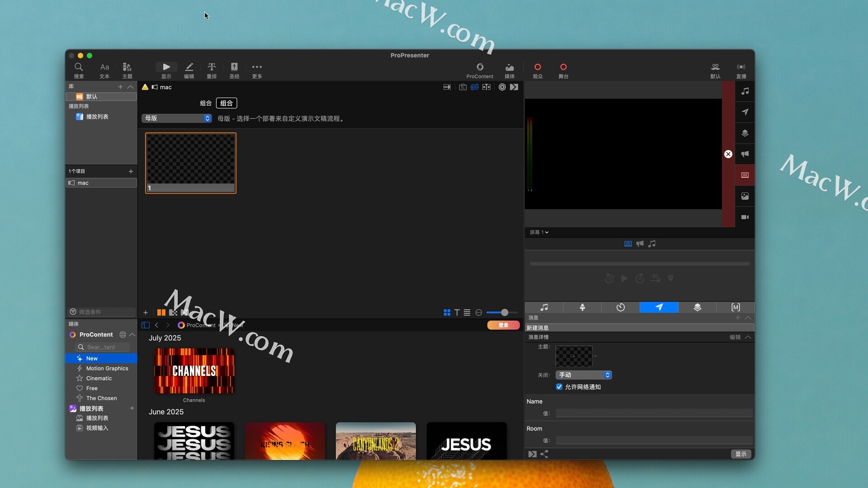Toggle the Media (媒体) bin button
Screen dimensions: 868x488
[509, 70]
